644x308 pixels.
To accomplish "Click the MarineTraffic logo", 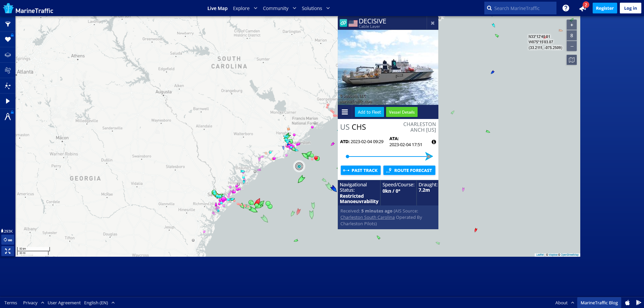I will [x=28, y=9].
